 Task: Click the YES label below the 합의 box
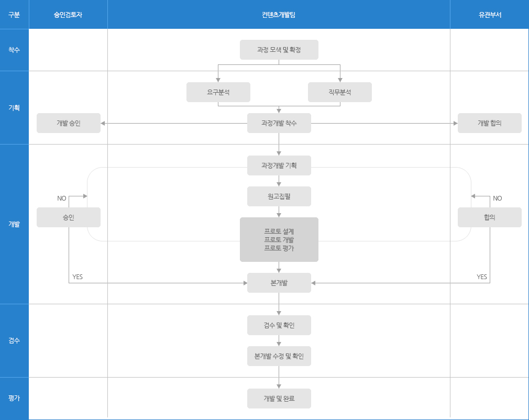tap(482, 277)
